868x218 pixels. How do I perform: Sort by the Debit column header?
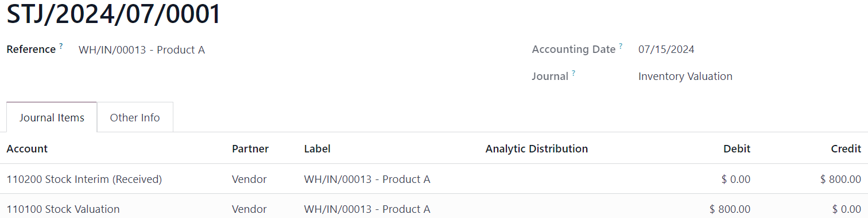point(737,148)
